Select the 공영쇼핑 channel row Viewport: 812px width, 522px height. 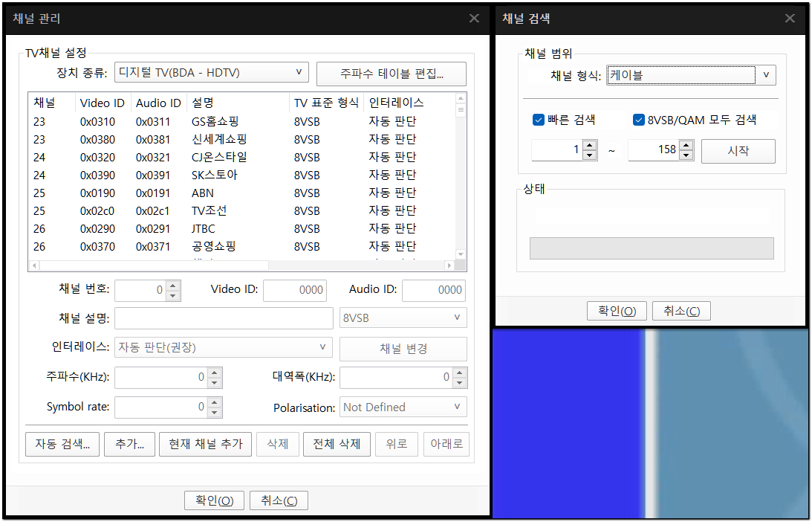[242, 247]
